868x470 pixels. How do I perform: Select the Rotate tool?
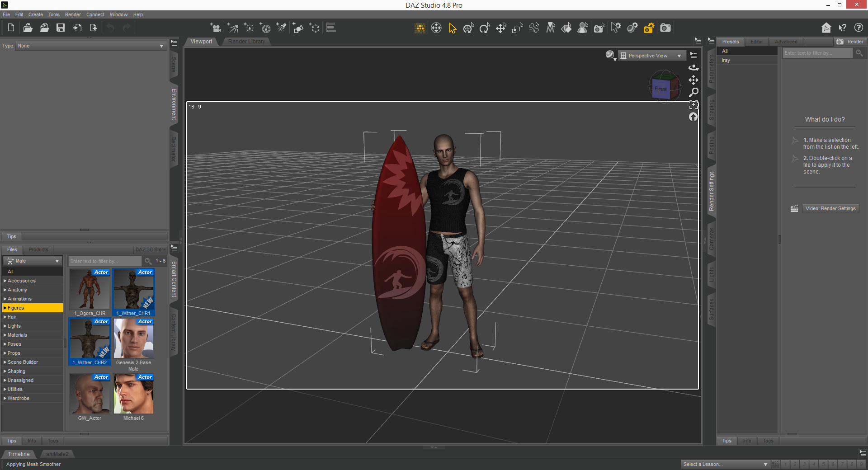point(485,28)
